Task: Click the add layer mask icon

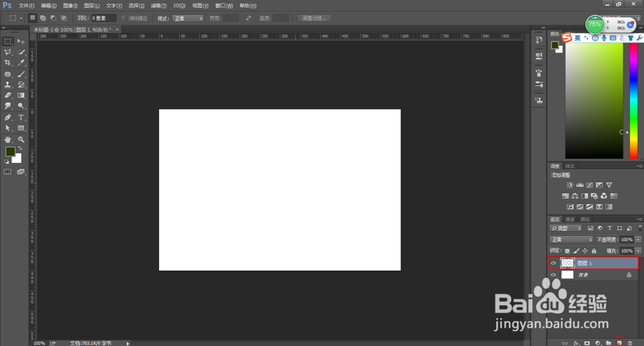Action: [x=587, y=343]
